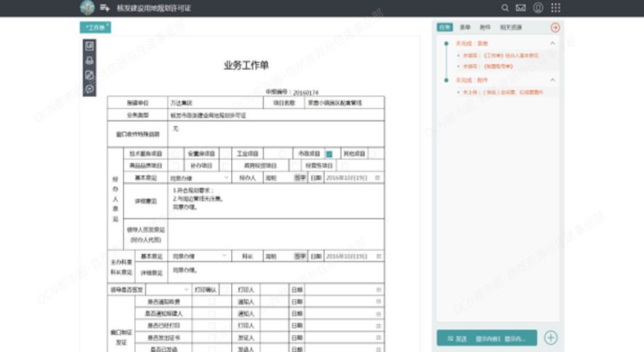Click the 窗口收件特殊说明 text area
Screen dimensions: 644x352
click(x=276, y=134)
